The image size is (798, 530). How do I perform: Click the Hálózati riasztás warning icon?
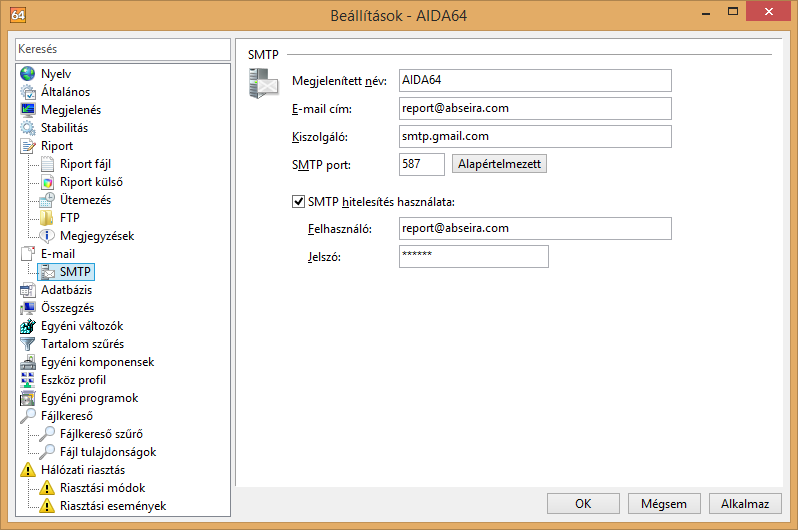[28, 470]
